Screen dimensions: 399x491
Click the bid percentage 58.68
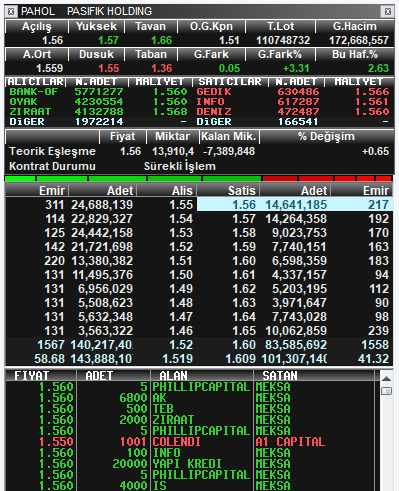tap(49, 359)
